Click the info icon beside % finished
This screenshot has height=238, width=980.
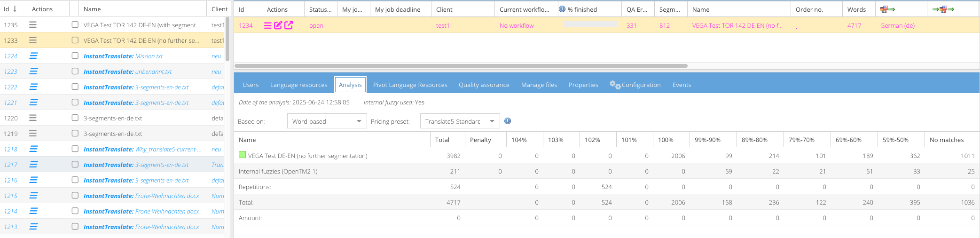coord(562,9)
